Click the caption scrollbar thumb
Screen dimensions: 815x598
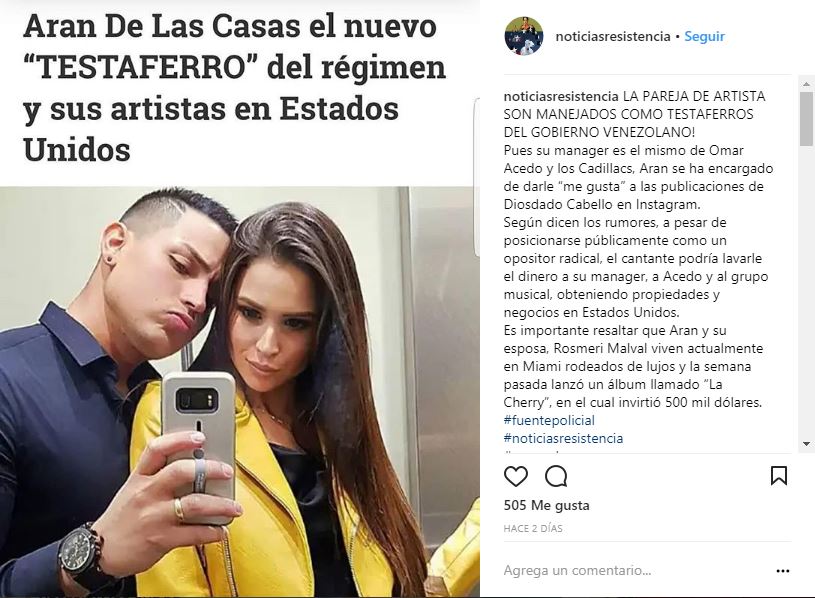(806, 119)
